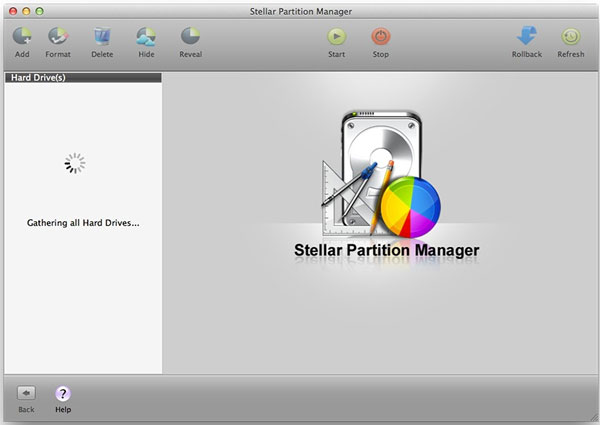The width and height of the screenshot is (600, 425).
Task: Zoom the window using the green button
Action: pos(39,11)
